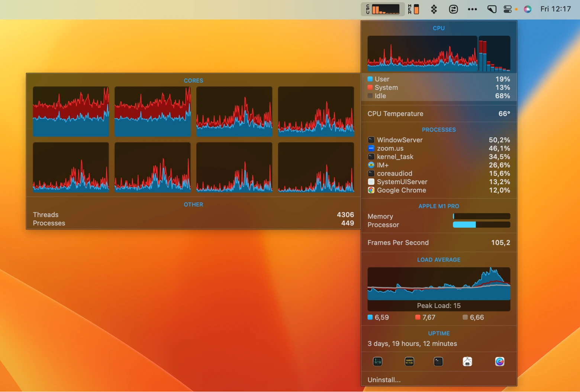Open the two-slider switch menu bar icon
This screenshot has width=580, height=392.
pyautogui.click(x=453, y=9)
